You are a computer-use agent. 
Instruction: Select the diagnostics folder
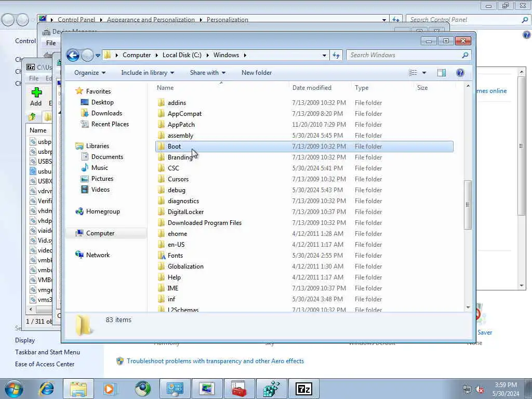[183, 201]
